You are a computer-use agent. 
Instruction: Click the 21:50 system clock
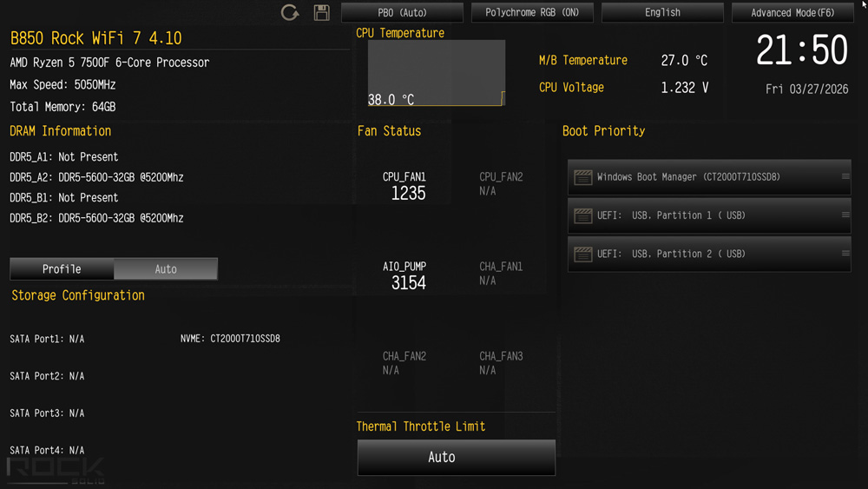click(801, 51)
